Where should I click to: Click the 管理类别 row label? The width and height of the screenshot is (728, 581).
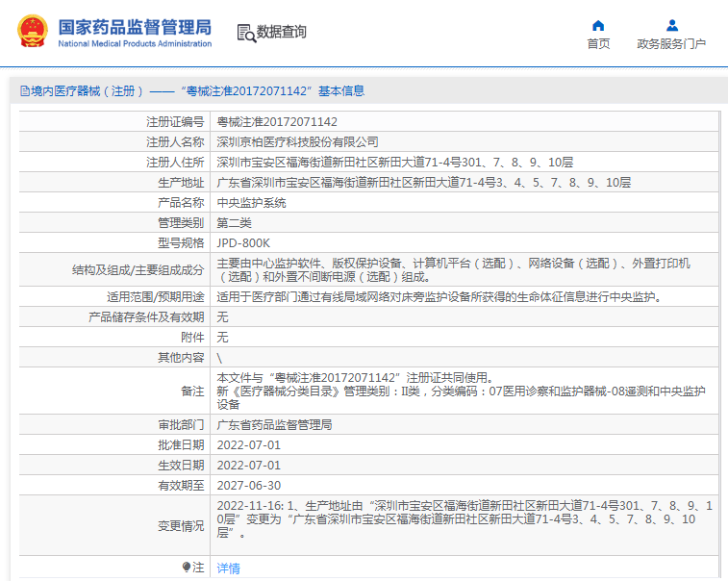(181, 223)
